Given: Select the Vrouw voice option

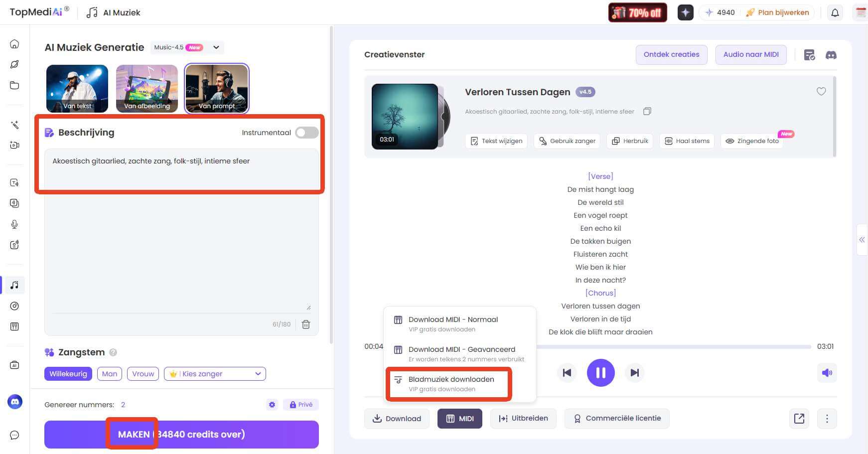Looking at the screenshot, I should point(143,374).
